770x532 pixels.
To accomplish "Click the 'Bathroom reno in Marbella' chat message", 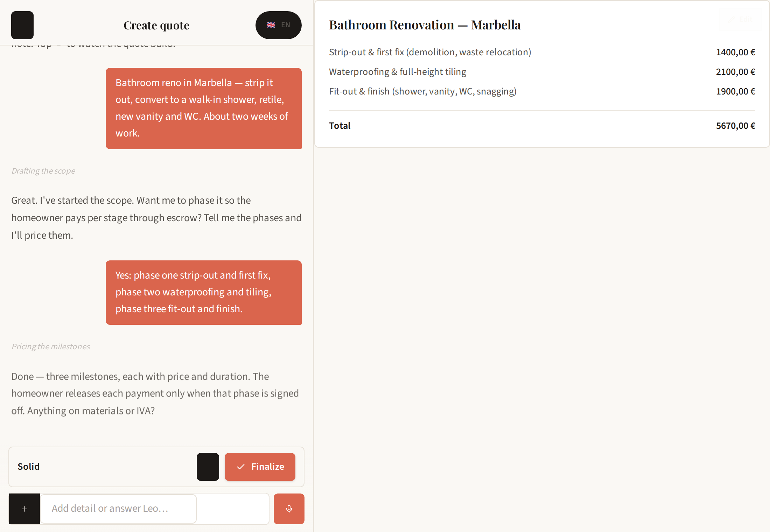I will (204, 108).
